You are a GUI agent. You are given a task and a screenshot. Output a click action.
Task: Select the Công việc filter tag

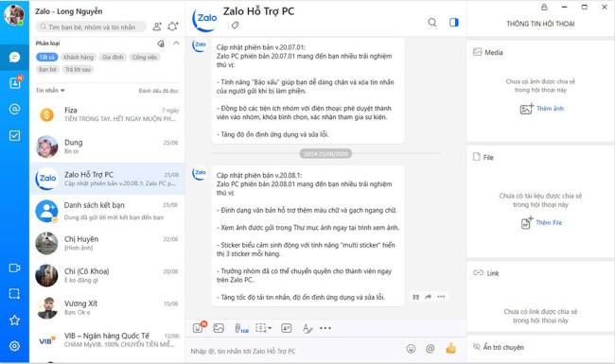click(145, 58)
